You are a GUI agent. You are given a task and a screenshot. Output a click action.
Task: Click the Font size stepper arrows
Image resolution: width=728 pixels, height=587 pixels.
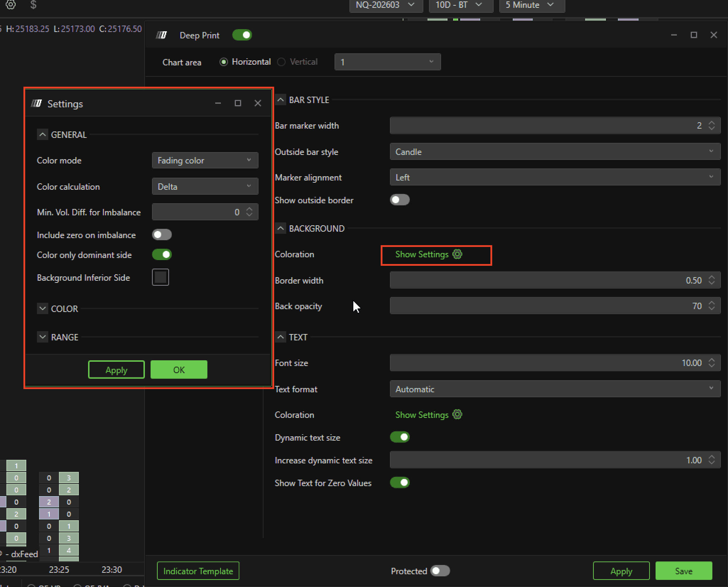[712, 363]
